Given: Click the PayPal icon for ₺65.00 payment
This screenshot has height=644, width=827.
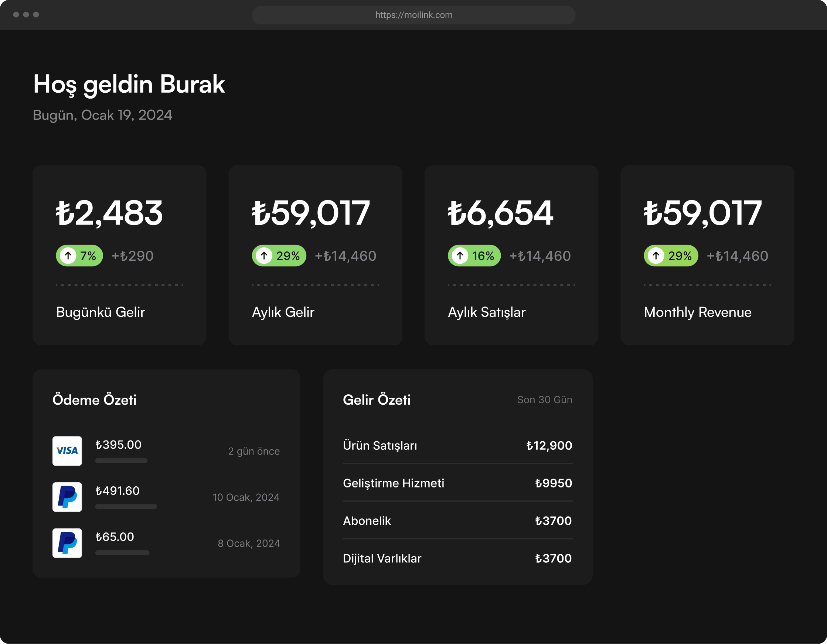Looking at the screenshot, I should point(67,543).
